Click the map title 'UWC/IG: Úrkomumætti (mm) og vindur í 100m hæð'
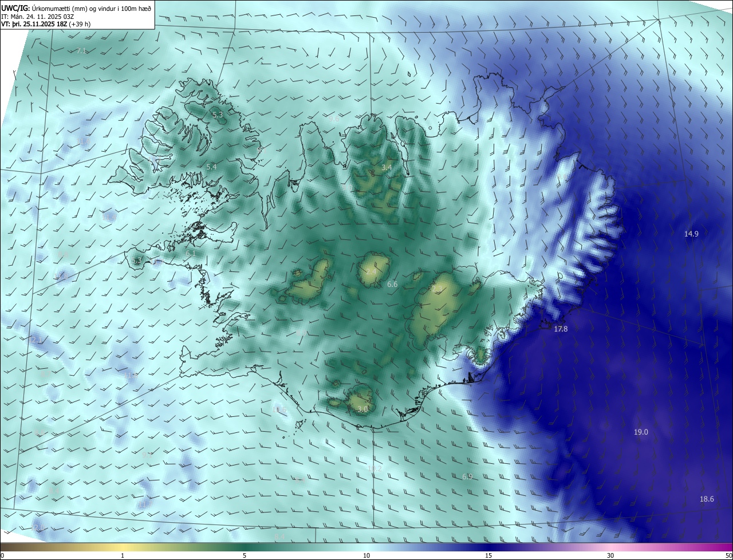 (76, 7)
